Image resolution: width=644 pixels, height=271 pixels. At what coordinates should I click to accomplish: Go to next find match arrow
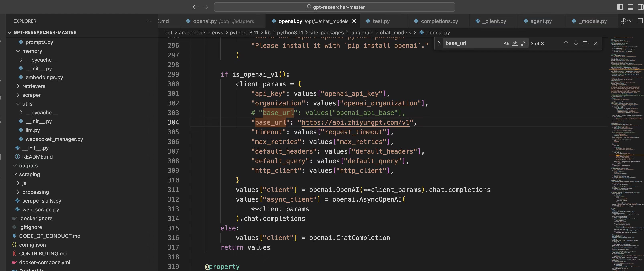tap(576, 43)
